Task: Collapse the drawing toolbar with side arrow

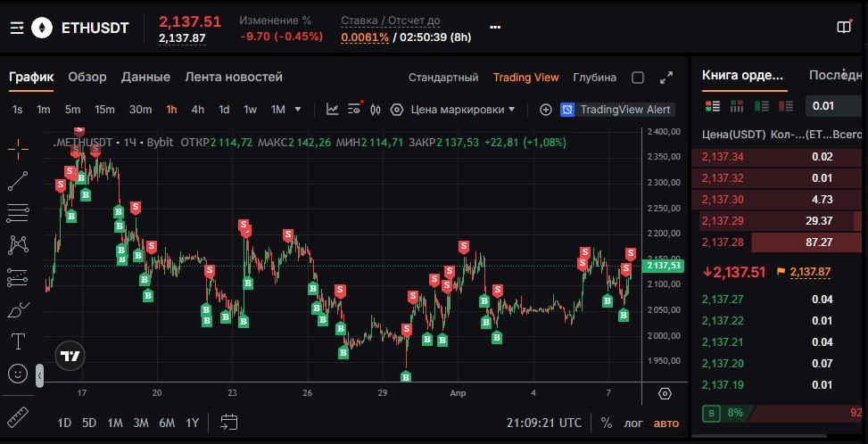Action: coord(39,375)
